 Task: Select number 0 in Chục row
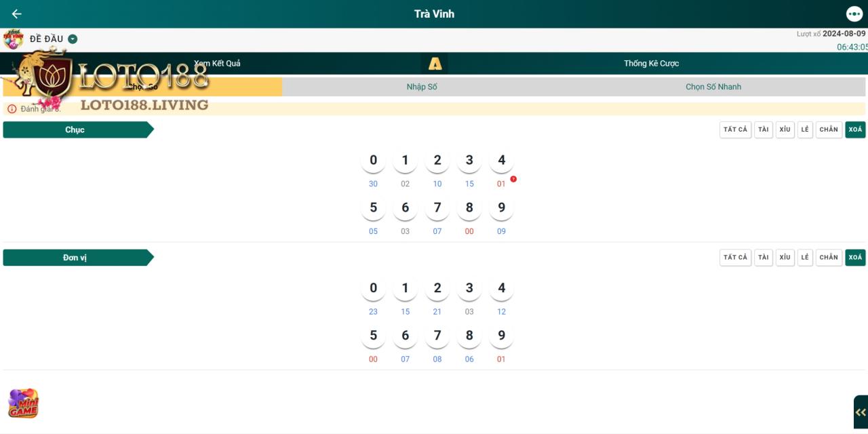373,161
